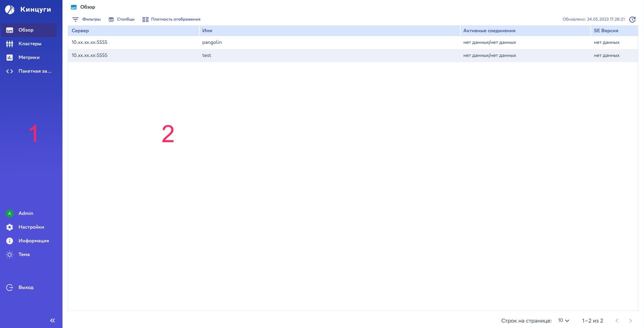
Task: Open Настройки via the gear icon
Action: (x=10, y=227)
